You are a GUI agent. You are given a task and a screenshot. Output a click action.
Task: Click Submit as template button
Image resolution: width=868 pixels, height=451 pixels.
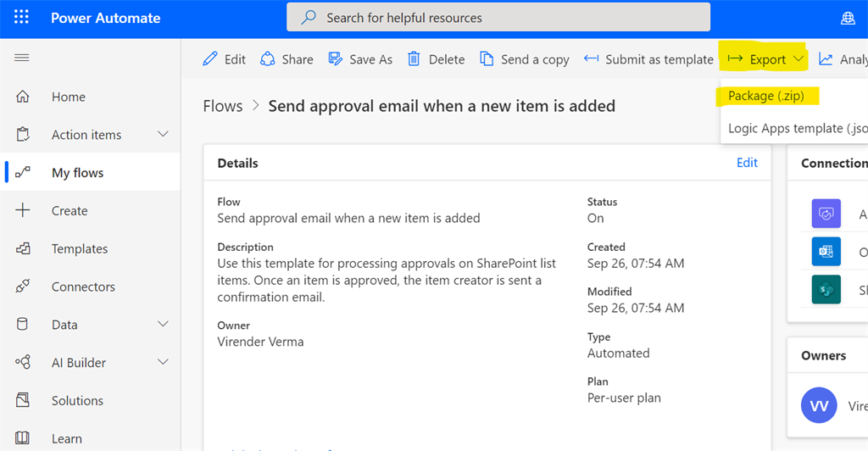click(x=648, y=59)
